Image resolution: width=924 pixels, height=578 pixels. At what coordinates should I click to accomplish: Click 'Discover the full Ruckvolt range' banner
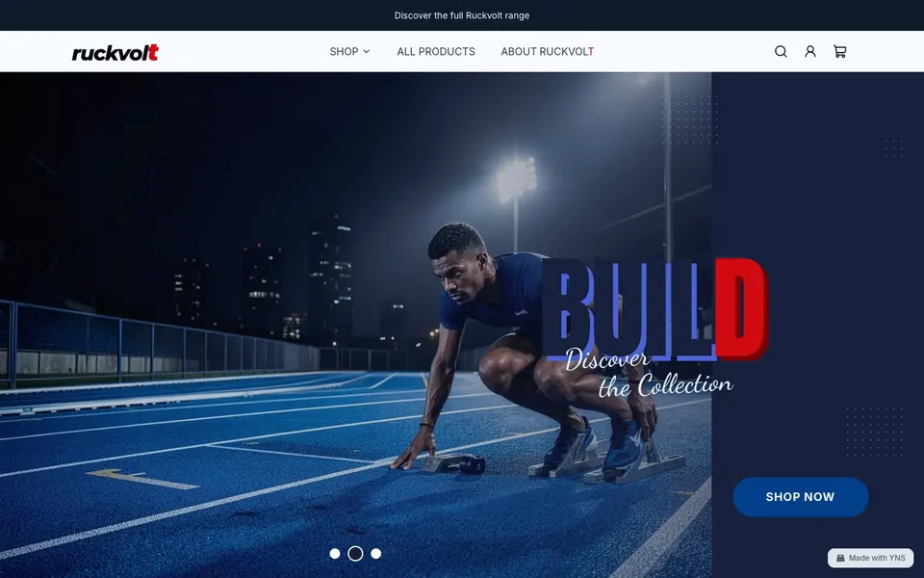[461, 15]
